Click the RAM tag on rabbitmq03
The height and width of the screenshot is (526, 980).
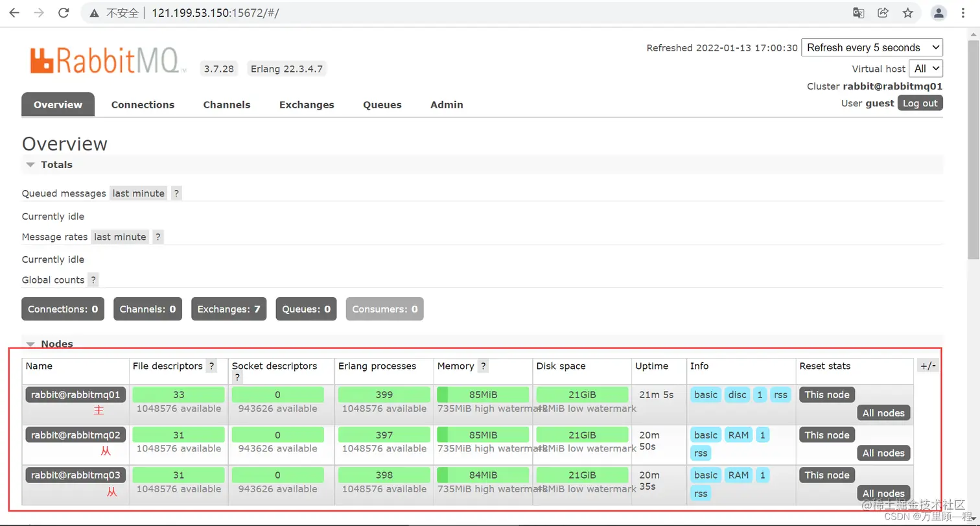(x=738, y=475)
